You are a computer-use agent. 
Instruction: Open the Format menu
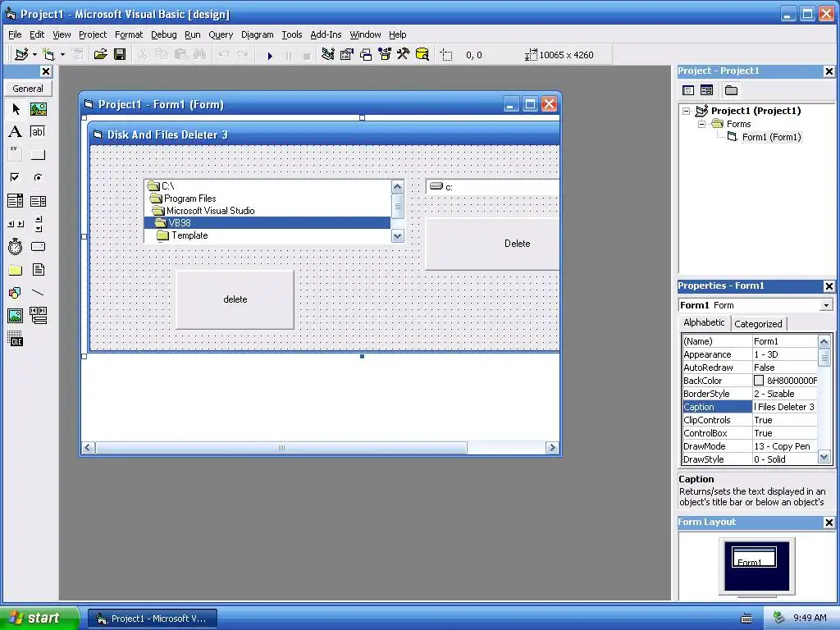pos(129,34)
